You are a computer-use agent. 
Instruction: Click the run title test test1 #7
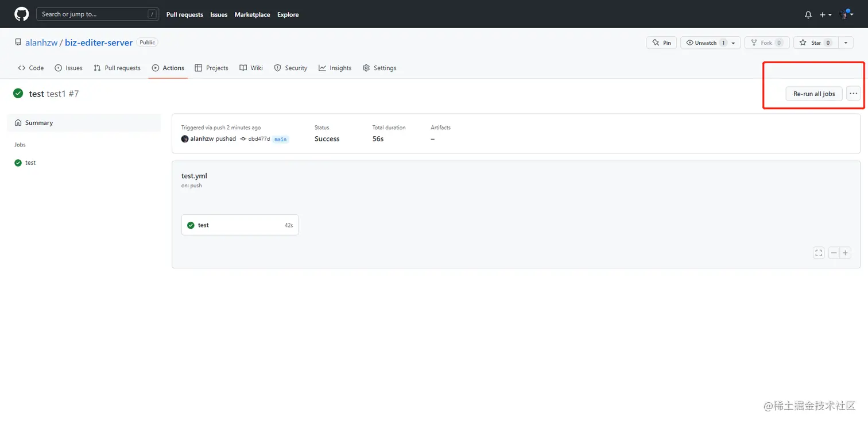pyautogui.click(x=54, y=94)
